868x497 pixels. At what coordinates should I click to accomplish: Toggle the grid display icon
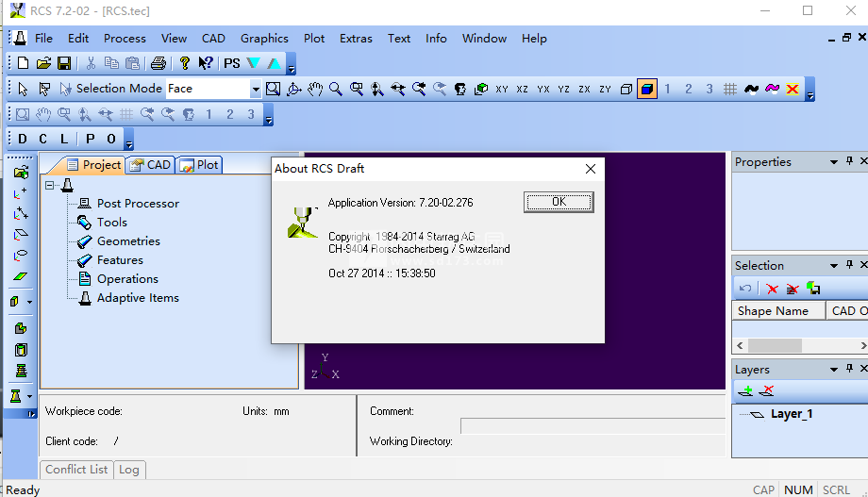[x=730, y=89]
